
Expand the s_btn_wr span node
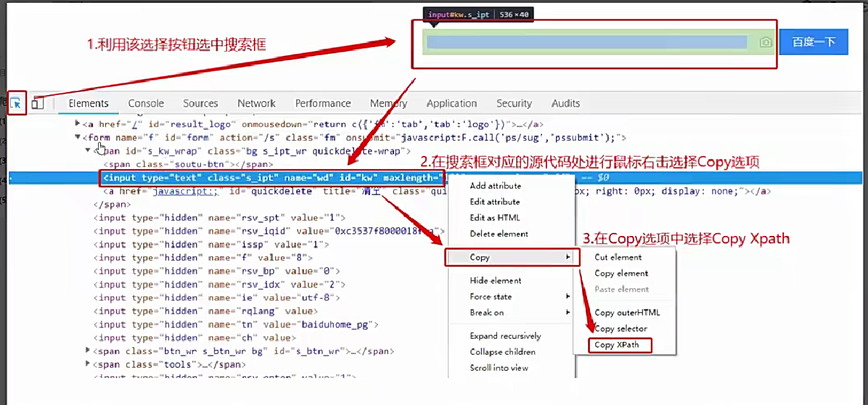(x=88, y=351)
